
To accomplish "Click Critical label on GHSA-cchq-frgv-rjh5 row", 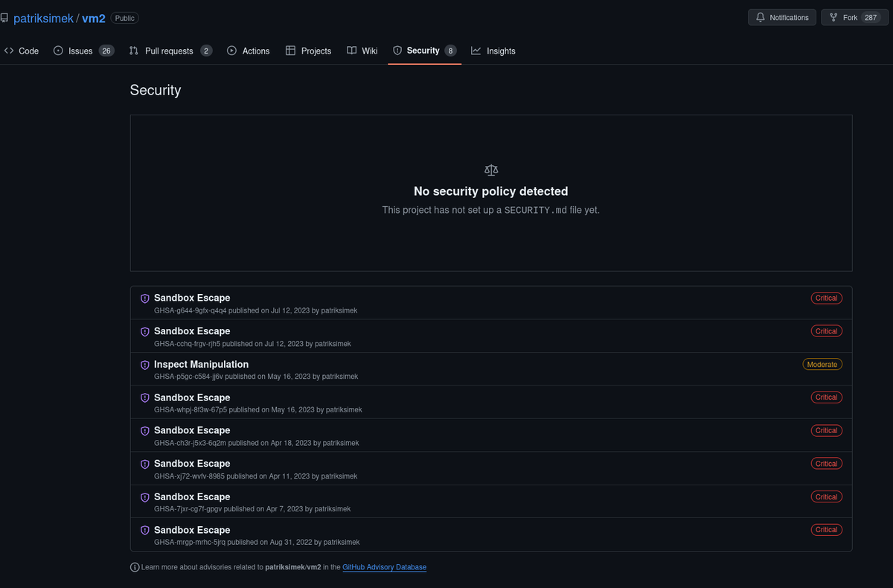I will point(826,331).
